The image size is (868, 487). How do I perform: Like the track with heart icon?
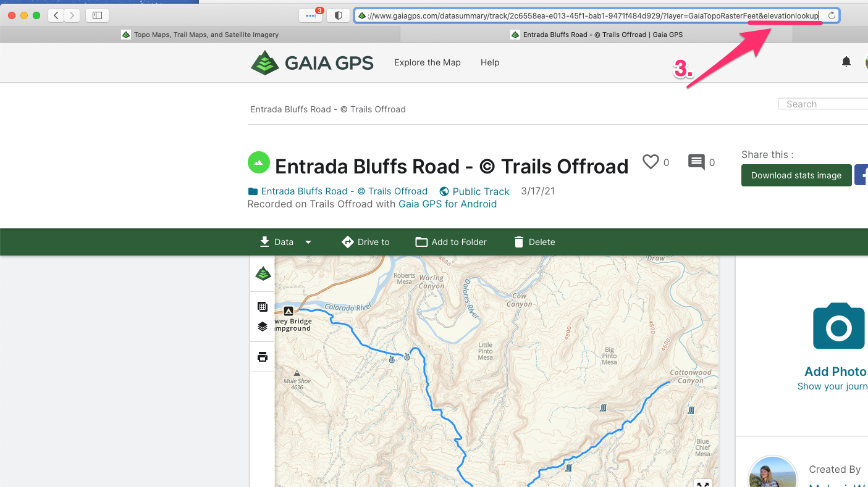[x=651, y=162]
